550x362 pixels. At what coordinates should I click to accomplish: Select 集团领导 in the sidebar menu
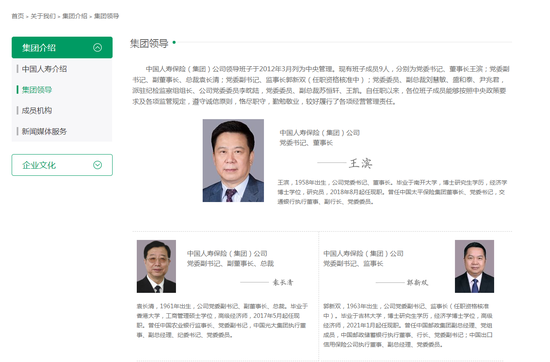tap(36, 90)
